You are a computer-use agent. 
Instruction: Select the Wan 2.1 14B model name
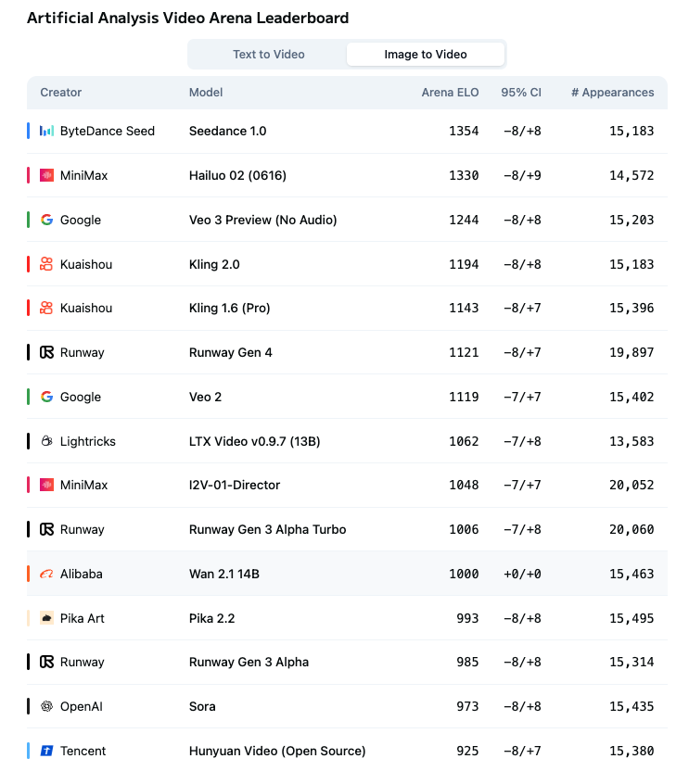pos(224,574)
